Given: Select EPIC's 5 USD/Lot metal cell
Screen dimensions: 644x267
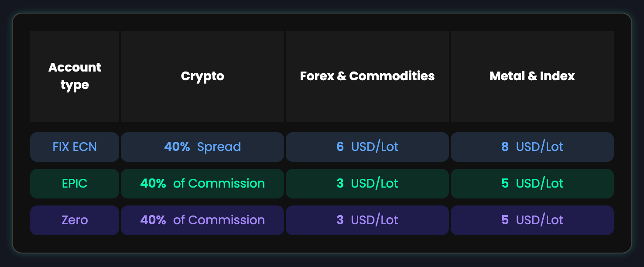Looking at the screenshot, I should point(532,183).
